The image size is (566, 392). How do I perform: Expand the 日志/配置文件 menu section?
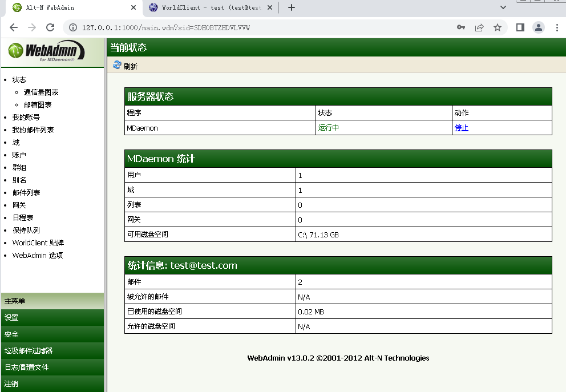(52, 367)
